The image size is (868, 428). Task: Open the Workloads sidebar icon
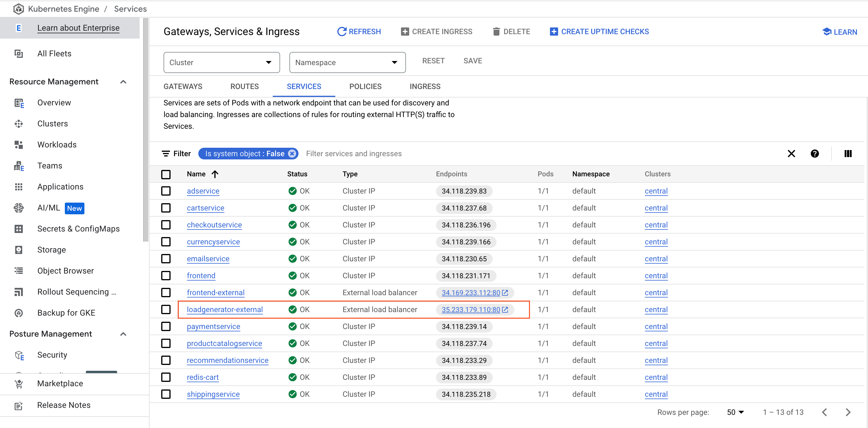click(19, 145)
